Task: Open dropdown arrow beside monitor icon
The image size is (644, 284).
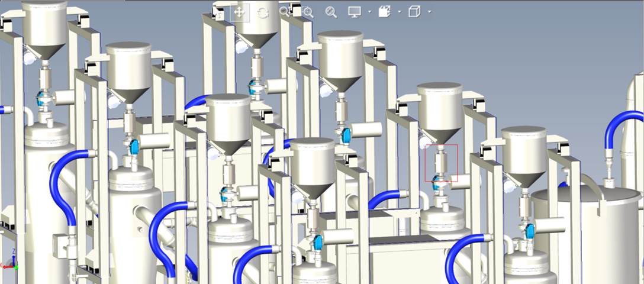Action: (370, 12)
